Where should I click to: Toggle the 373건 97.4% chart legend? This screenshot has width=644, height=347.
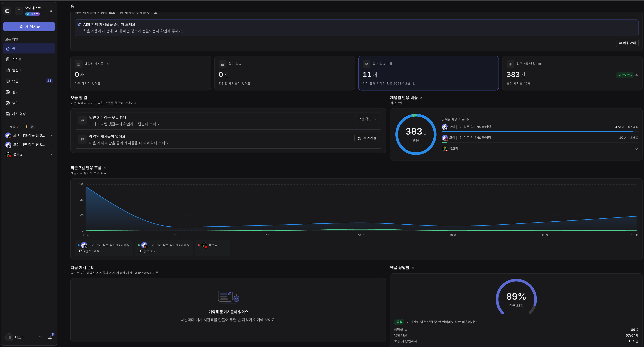point(104,248)
